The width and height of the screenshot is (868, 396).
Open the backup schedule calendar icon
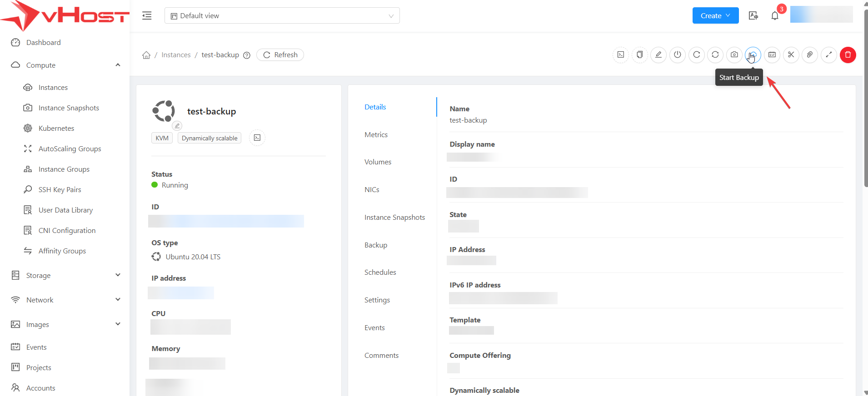pyautogui.click(x=772, y=55)
